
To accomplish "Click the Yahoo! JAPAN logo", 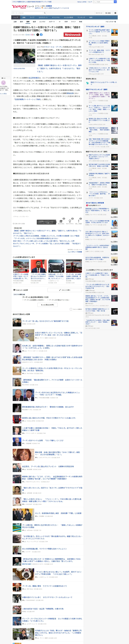I will pyautogui.click(x=19, y=7).
